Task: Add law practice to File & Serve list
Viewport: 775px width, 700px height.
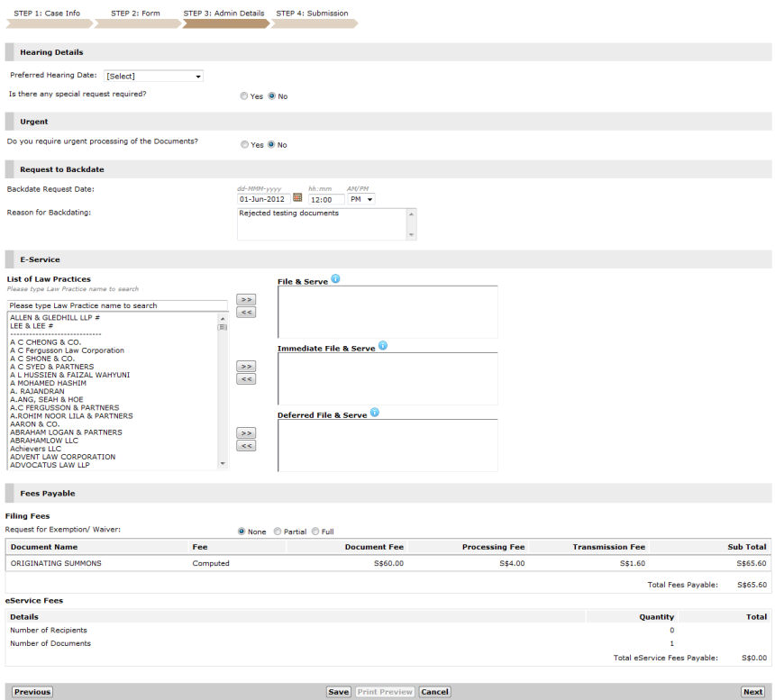Action: pos(246,299)
